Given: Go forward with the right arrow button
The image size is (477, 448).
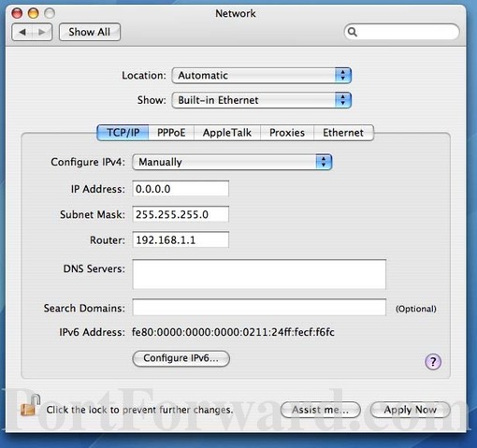Looking at the screenshot, I should coord(42,32).
